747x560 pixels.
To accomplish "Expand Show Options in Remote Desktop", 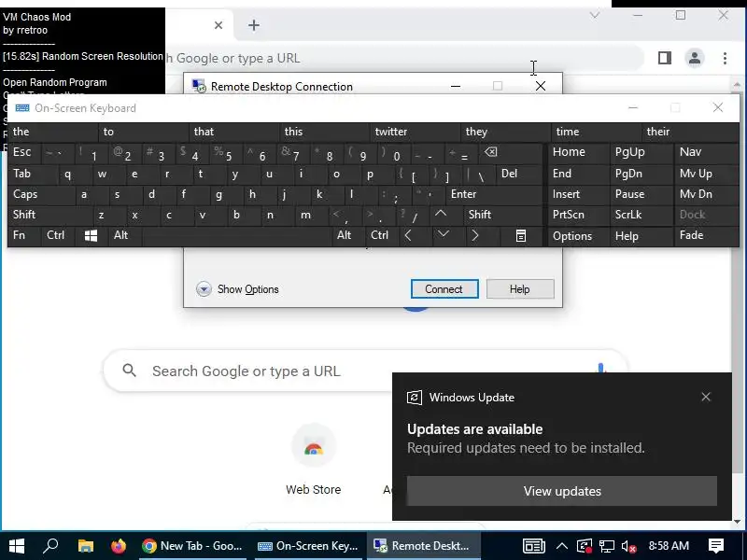I will pos(237,289).
